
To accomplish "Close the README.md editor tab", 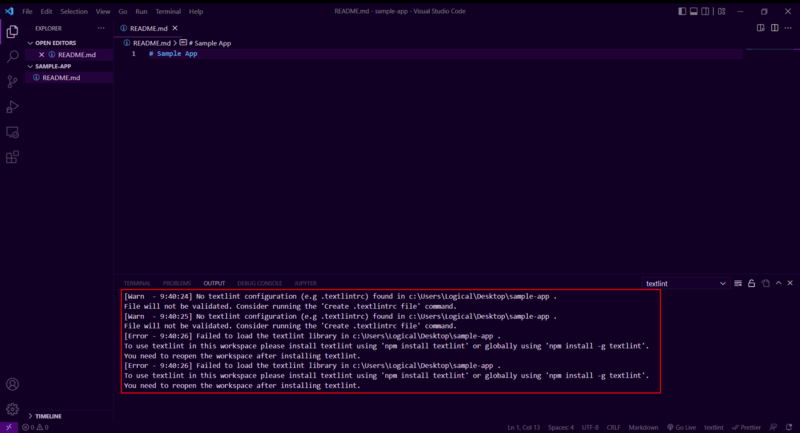I will pyautogui.click(x=175, y=28).
